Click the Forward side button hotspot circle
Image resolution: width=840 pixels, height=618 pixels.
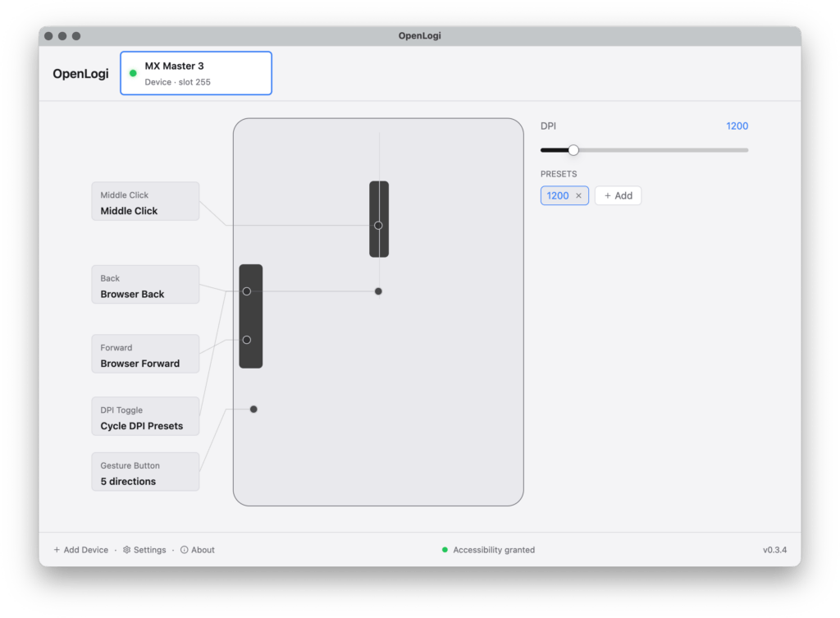[x=247, y=340]
